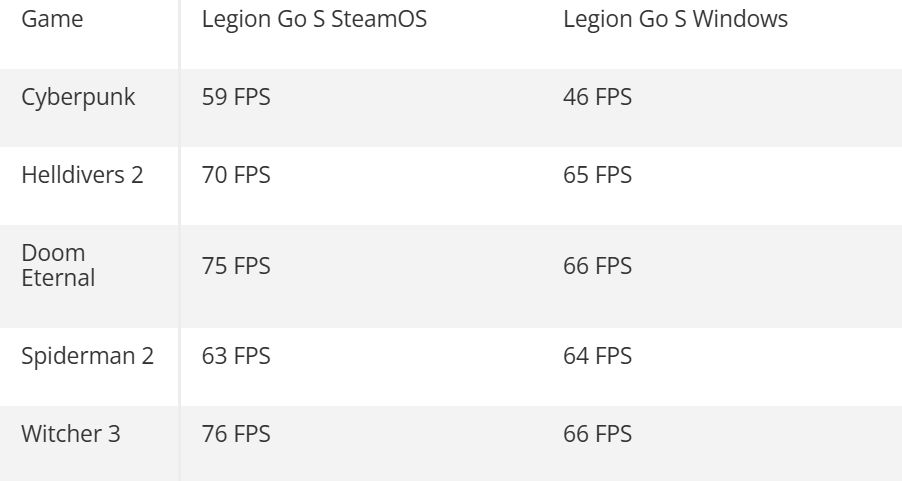The height and width of the screenshot is (481, 902).
Task: Click Helldivers 2's 65 FPS Windows value
Action: coord(598,175)
